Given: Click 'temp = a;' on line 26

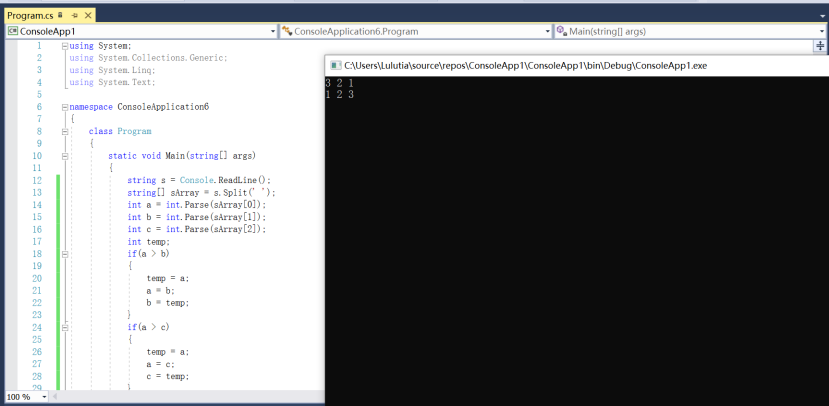Looking at the screenshot, I should [x=168, y=352].
